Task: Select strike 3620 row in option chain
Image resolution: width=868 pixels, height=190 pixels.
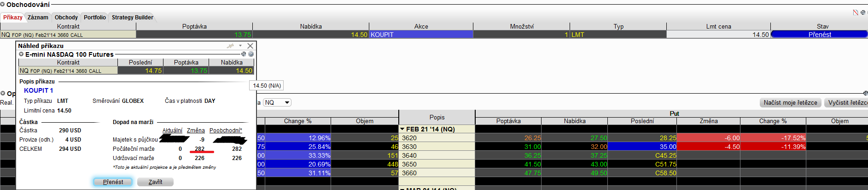Action: coord(437,138)
